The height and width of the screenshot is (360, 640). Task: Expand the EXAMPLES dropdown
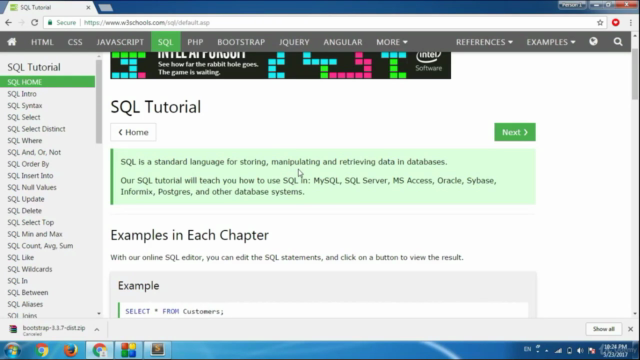[551, 42]
